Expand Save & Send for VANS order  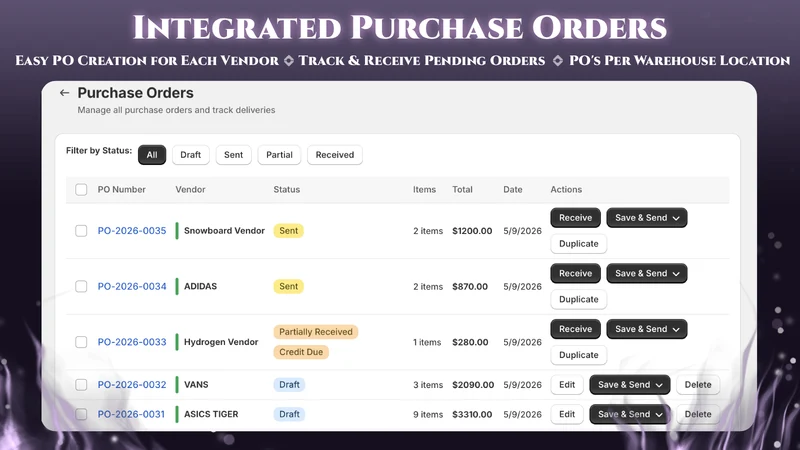coord(630,385)
